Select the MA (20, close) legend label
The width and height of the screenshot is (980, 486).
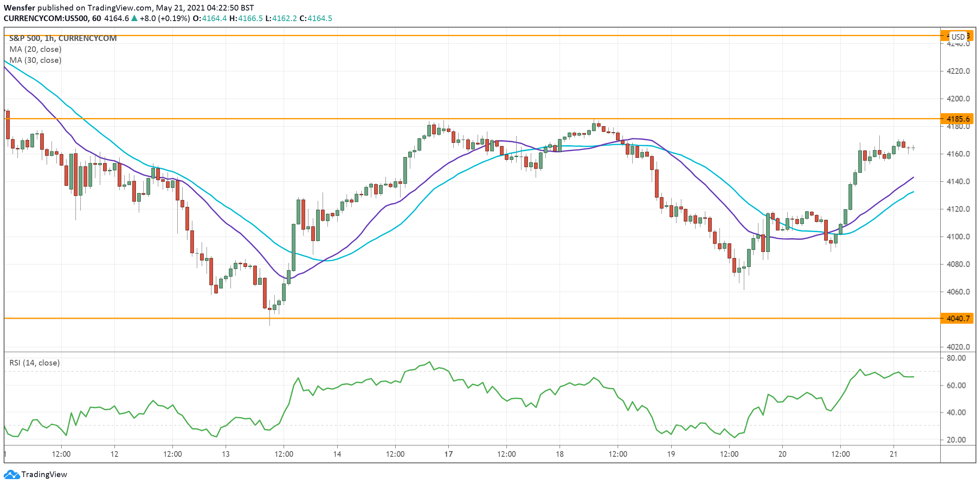(x=36, y=49)
